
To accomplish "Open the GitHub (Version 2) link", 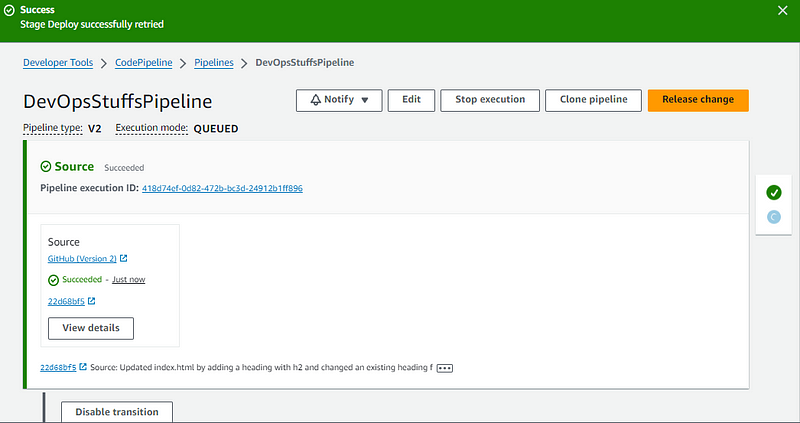I will click(82, 259).
